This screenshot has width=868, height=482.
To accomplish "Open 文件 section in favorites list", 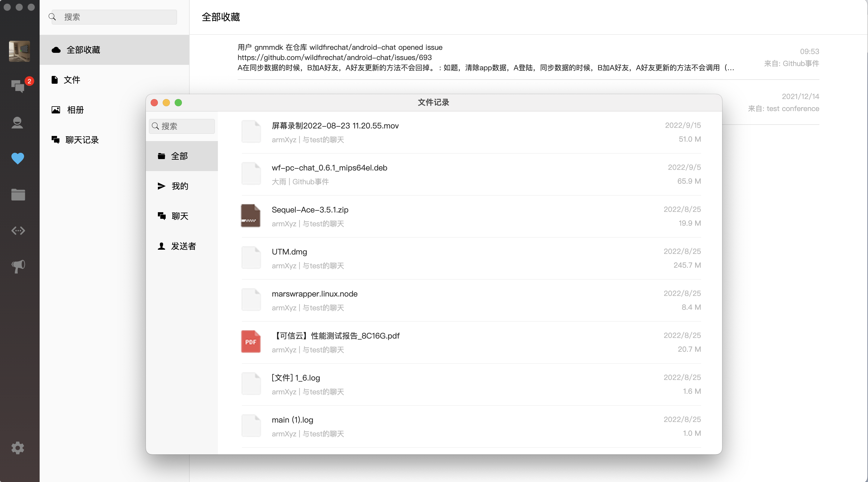I will (x=72, y=80).
